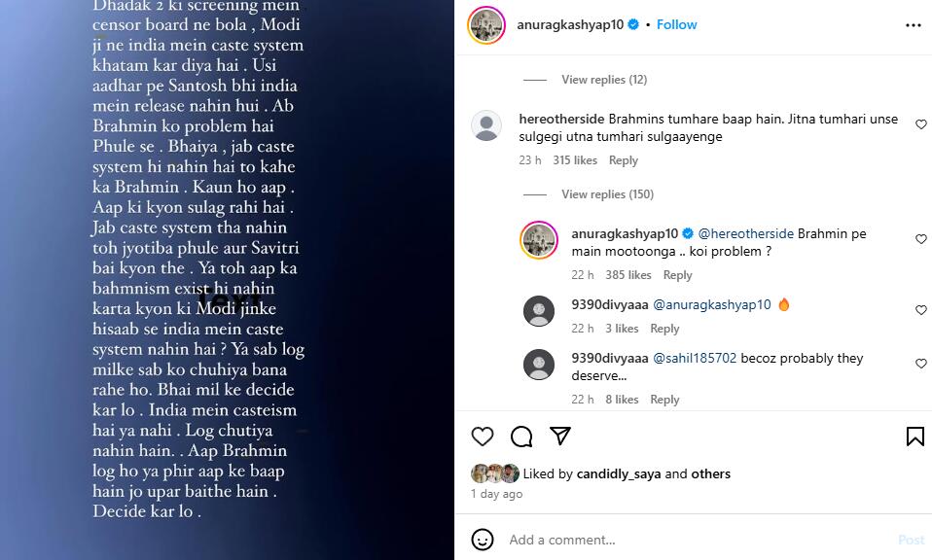Viewport: 932px width, 560px height.
Task: Like anuragkashyap10's reply about Brahmin
Action: click(x=920, y=239)
